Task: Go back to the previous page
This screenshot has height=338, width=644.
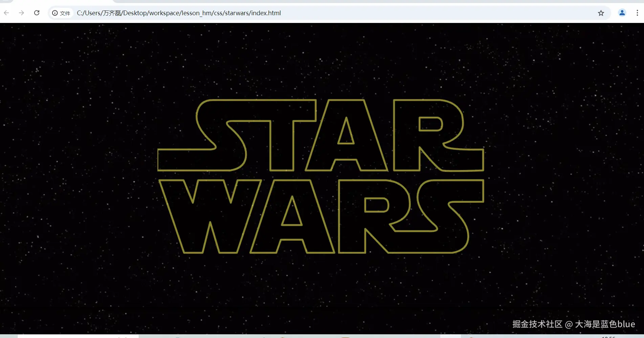Action: pyautogui.click(x=6, y=13)
